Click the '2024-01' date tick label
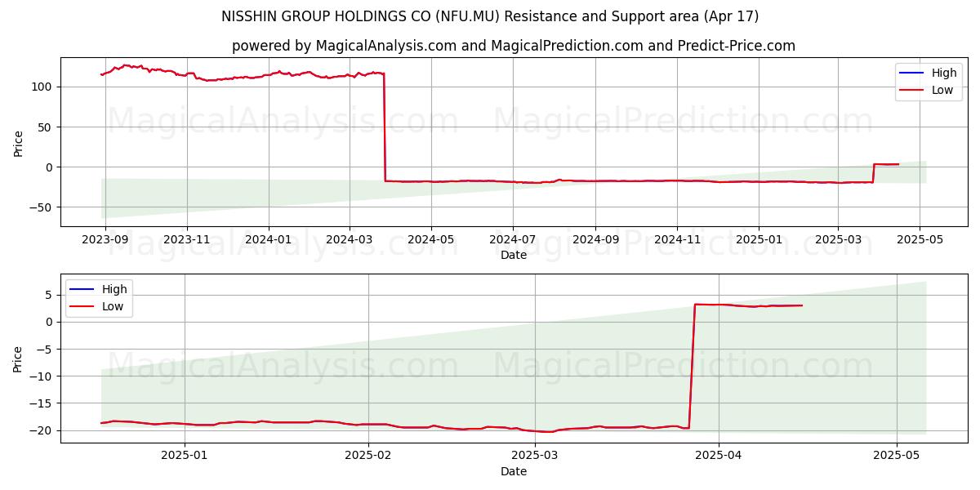The width and height of the screenshot is (980, 490). click(x=269, y=240)
